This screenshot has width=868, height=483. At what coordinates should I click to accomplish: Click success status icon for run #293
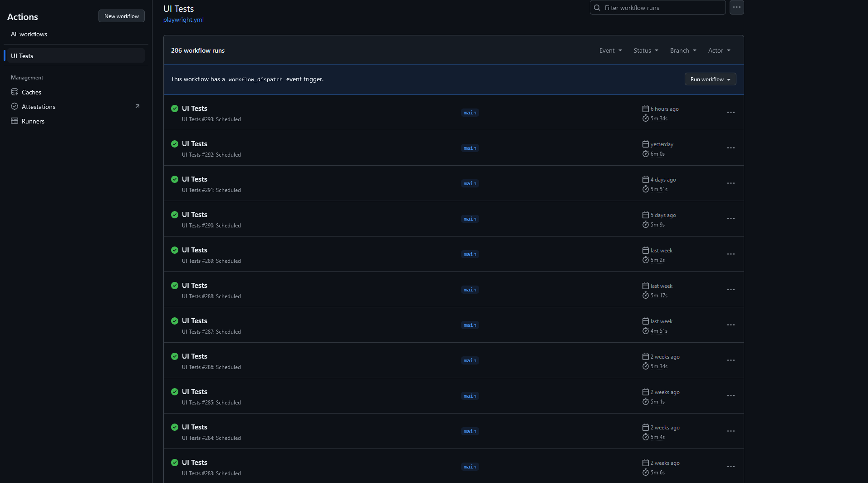[175, 108]
